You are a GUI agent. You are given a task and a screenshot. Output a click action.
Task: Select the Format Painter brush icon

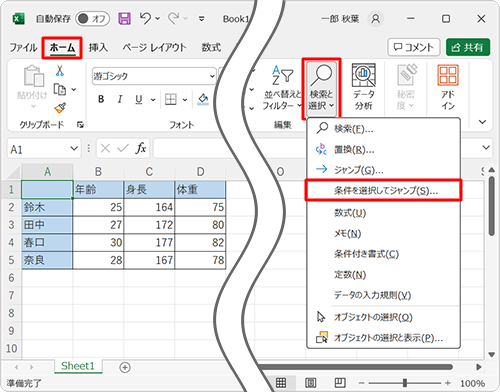click(60, 108)
